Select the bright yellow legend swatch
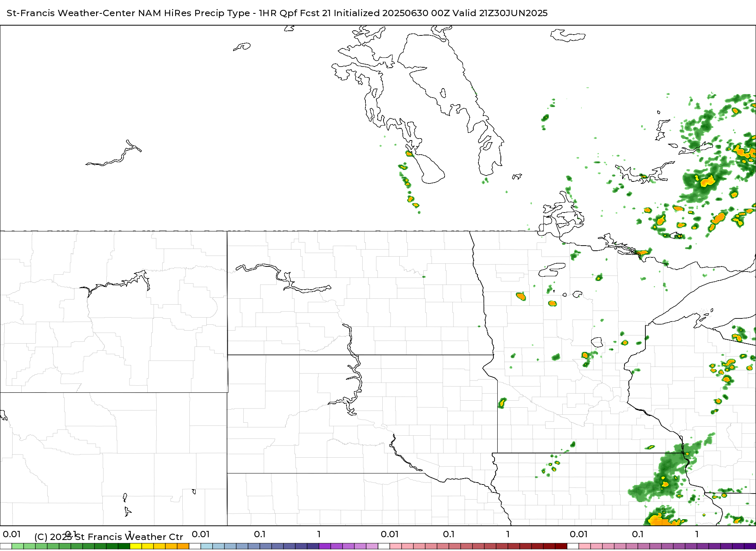 [x=136, y=546]
